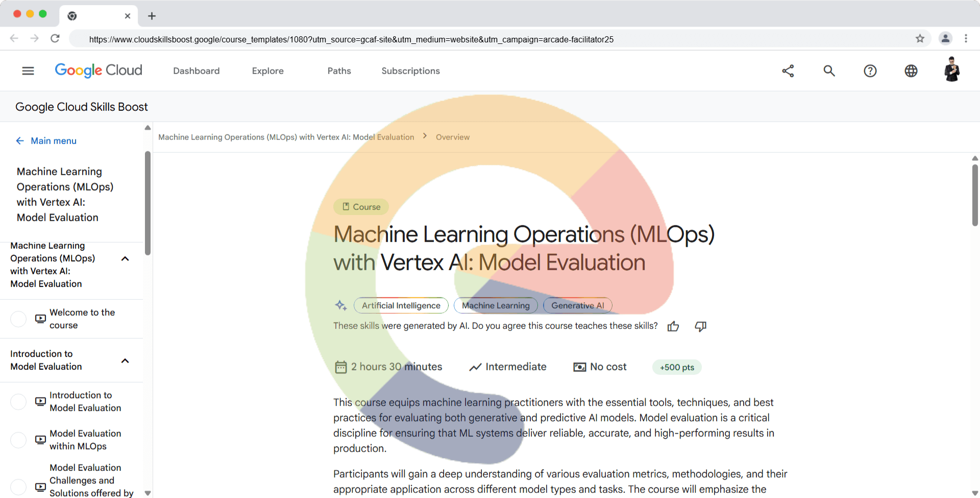
Task: Open Chrome three-dot menu
Action: tap(966, 38)
